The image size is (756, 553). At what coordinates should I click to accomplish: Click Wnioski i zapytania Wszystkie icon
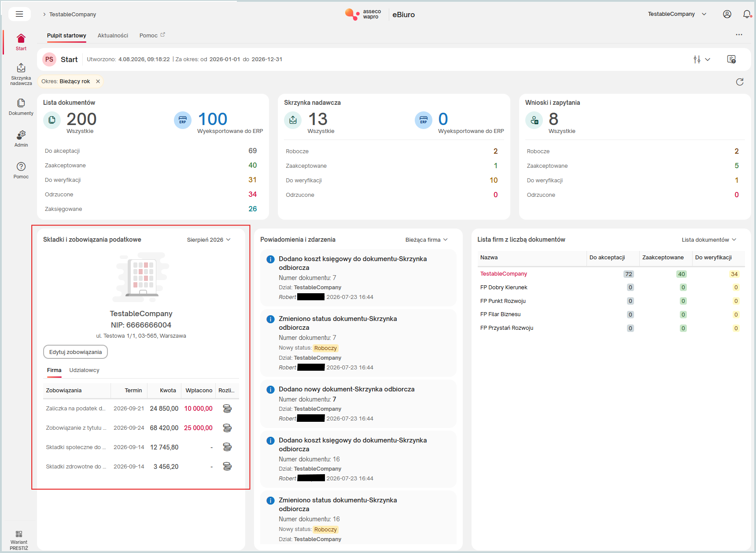tap(534, 120)
